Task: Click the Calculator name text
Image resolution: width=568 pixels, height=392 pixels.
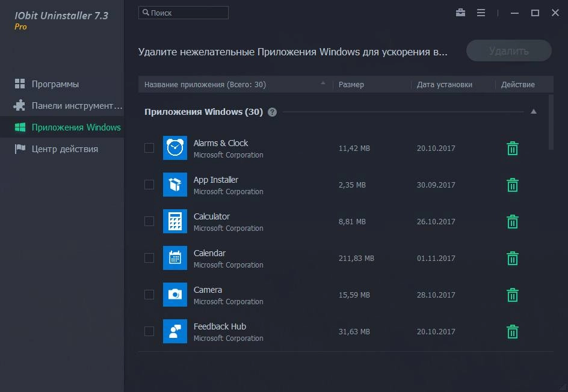Action: 212,216
